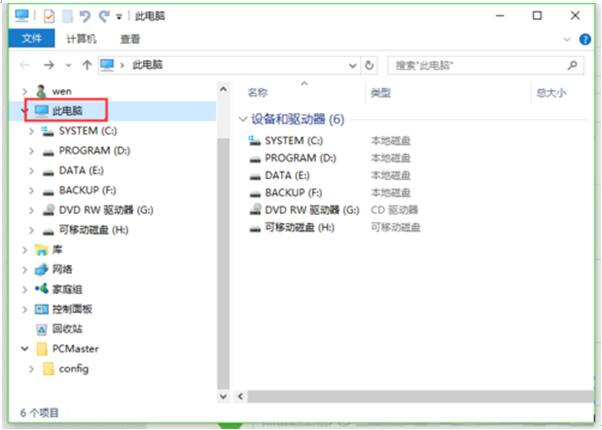The height and width of the screenshot is (430, 602).
Task: Select the 库 libraries icon
Action: 41,250
